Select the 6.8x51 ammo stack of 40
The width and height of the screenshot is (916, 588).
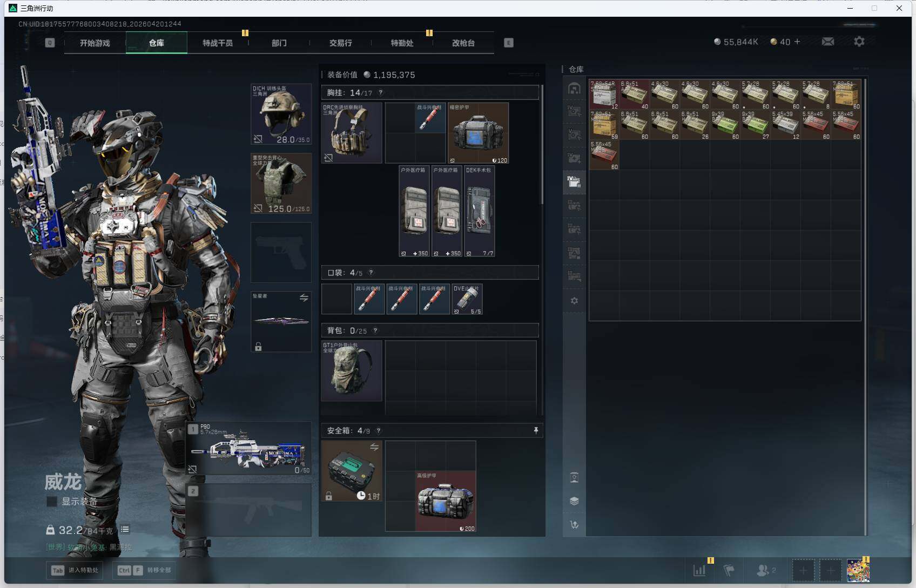tap(634, 94)
